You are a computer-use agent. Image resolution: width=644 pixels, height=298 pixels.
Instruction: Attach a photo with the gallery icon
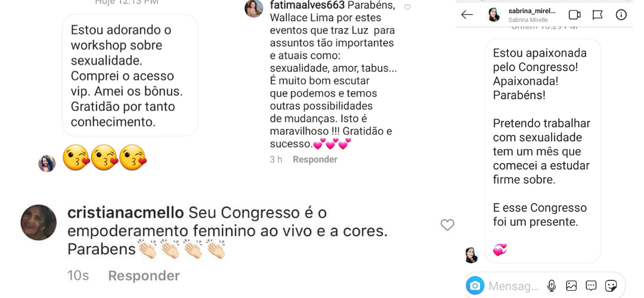pyautogui.click(x=571, y=285)
